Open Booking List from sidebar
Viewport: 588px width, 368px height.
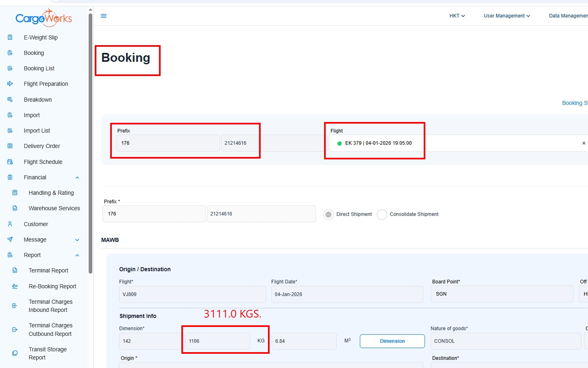pos(39,68)
